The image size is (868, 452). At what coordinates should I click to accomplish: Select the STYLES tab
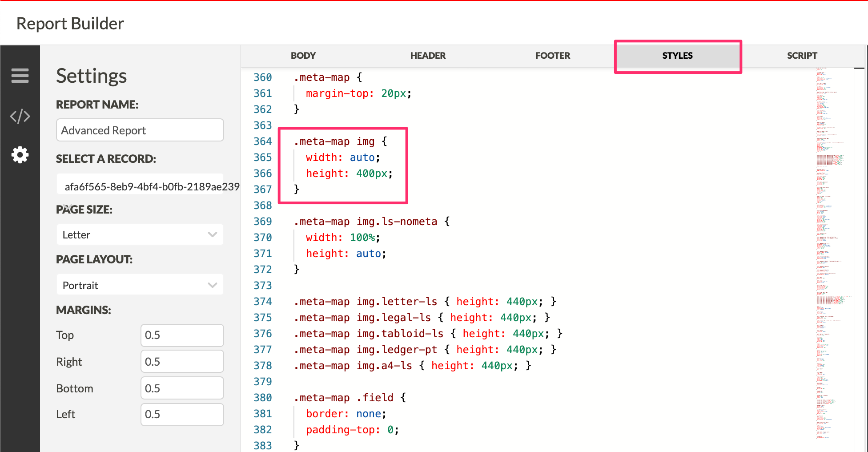click(678, 56)
